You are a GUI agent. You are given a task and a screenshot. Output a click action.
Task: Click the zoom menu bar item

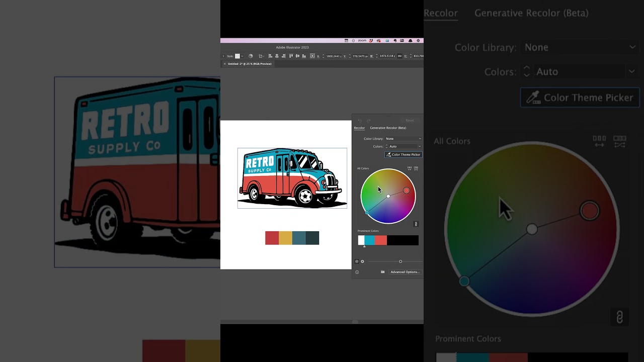coord(362,41)
